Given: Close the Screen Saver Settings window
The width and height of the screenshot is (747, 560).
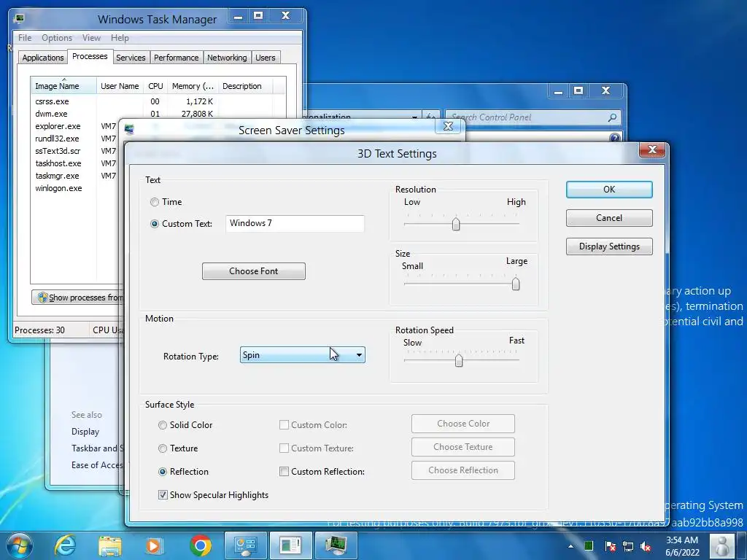Looking at the screenshot, I should (448, 126).
